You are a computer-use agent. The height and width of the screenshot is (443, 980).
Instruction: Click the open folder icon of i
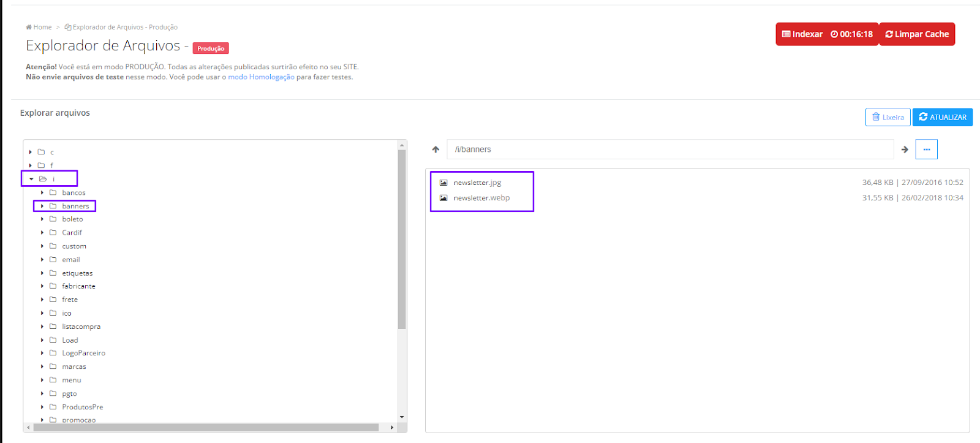(43, 179)
